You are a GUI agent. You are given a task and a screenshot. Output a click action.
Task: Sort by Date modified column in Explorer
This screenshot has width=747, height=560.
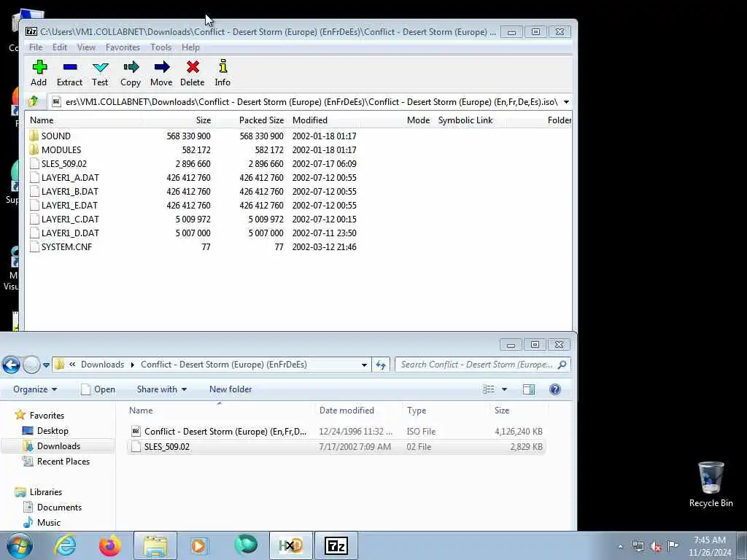coord(347,411)
